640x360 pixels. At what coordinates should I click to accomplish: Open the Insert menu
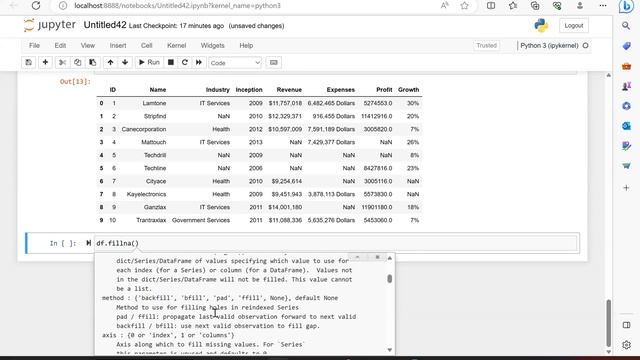pos(118,45)
